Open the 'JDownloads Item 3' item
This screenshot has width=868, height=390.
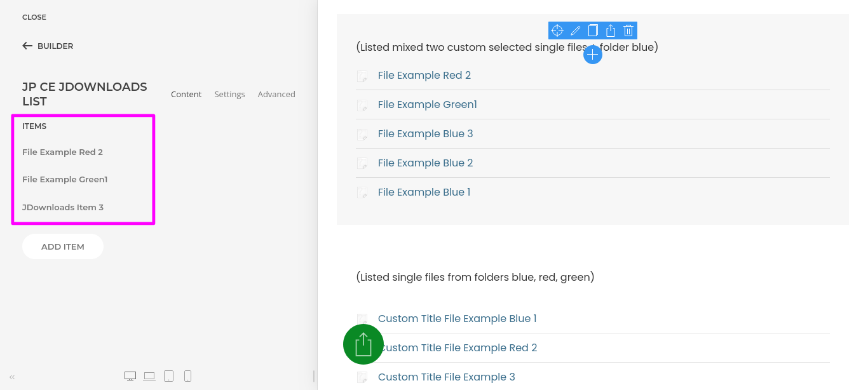point(63,208)
